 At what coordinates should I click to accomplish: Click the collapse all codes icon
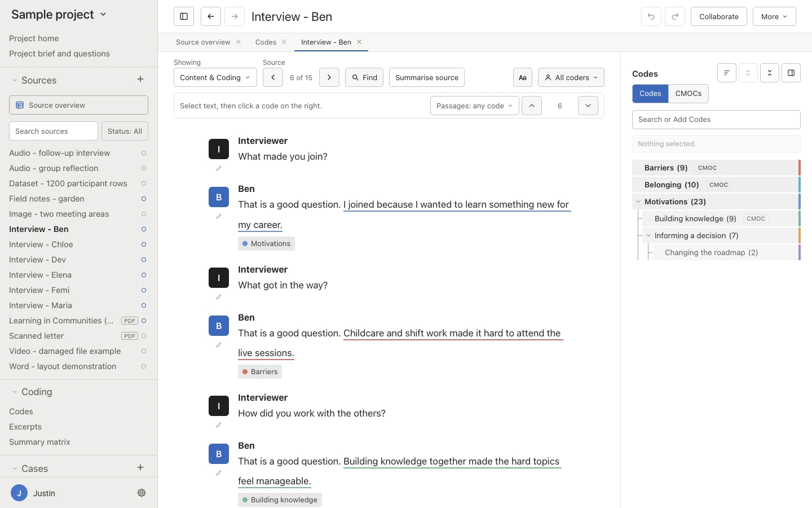[770, 73]
